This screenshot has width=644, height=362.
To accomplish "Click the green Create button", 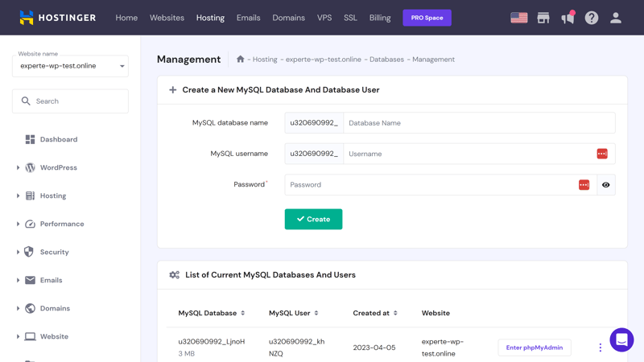I will pyautogui.click(x=313, y=219).
